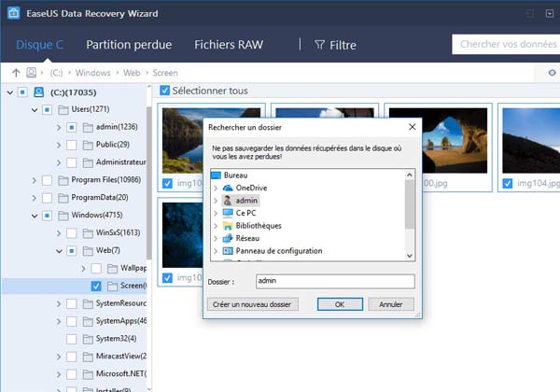This screenshot has height=392, width=560.
Task: Toggle the preview eye icon
Action: (x=553, y=73)
